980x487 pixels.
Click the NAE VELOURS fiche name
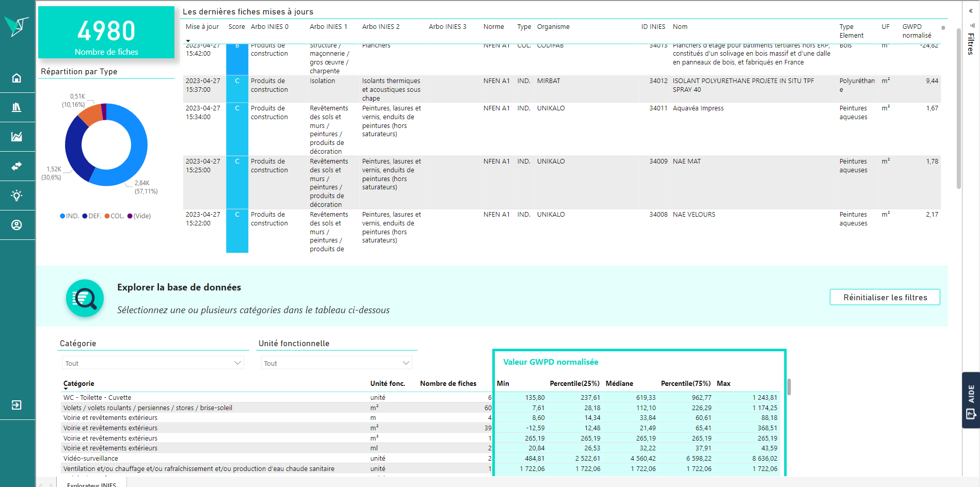694,215
